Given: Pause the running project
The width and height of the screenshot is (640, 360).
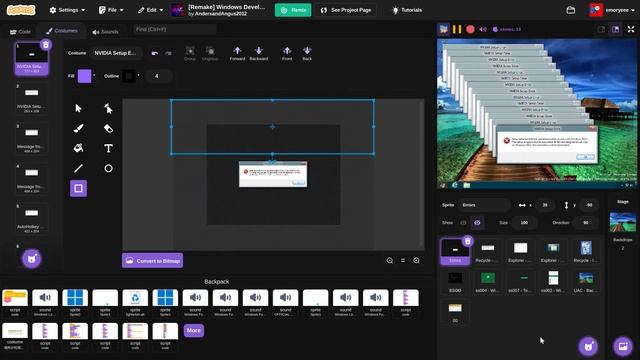Looking at the screenshot, I should [x=457, y=29].
